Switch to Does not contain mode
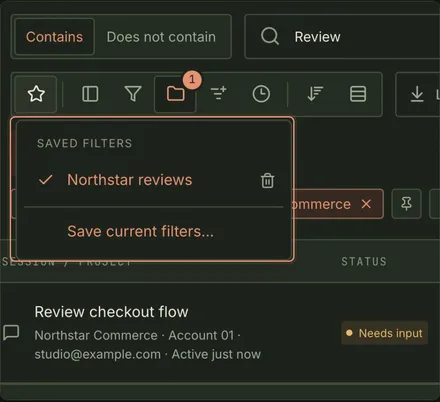Screen dimensions: 440x402 (161, 37)
